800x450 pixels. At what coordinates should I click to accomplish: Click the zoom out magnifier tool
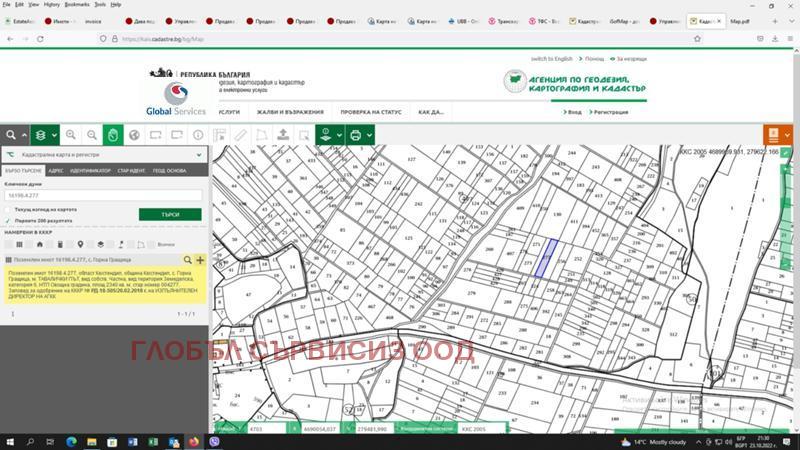click(x=92, y=135)
